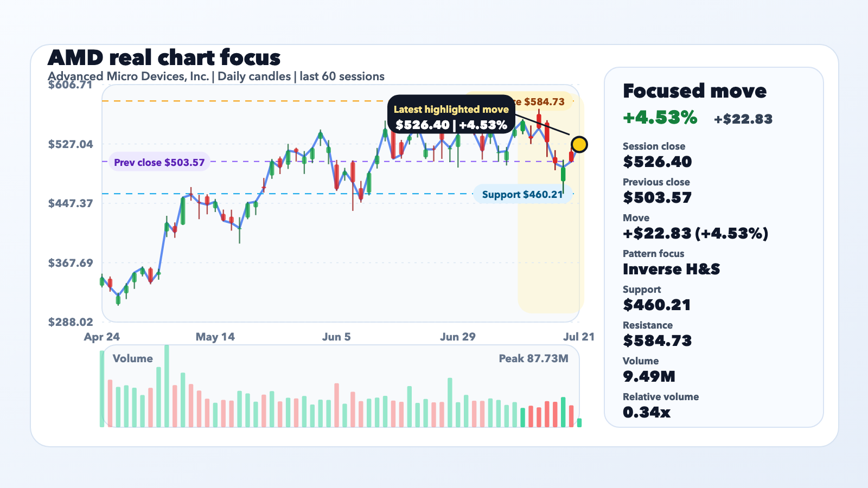Click the +4.53% focused move percentage
Viewport: 868px width, 488px height.
pos(660,117)
